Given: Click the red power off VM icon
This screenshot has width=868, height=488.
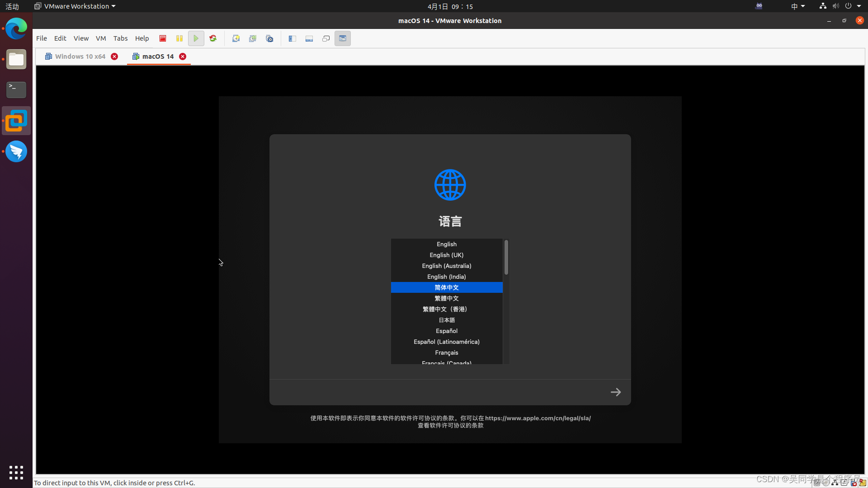Looking at the screenshot, I should (163, 38).
